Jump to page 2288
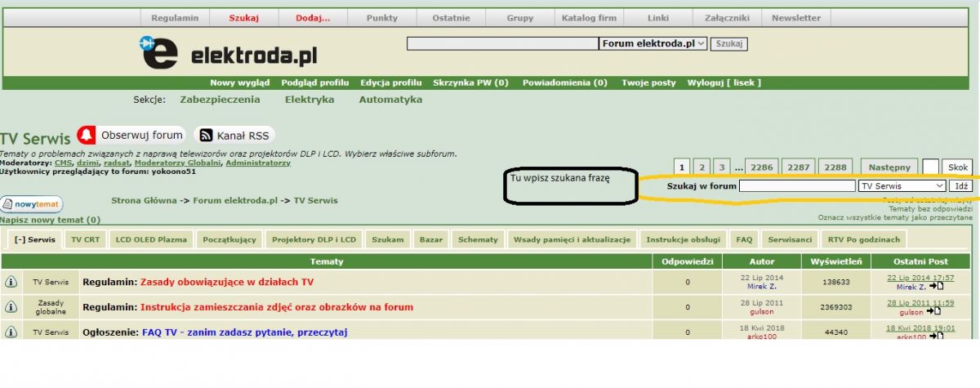The image size is (980, 388). (835, 167)
